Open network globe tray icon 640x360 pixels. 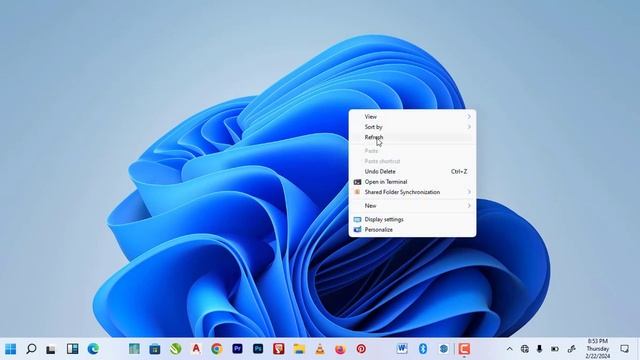pyautogui.click(x=525, y=349)
